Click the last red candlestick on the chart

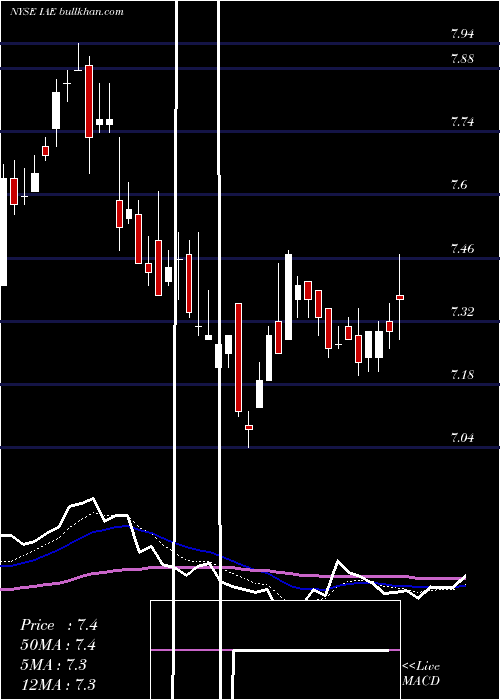(400, 297)
